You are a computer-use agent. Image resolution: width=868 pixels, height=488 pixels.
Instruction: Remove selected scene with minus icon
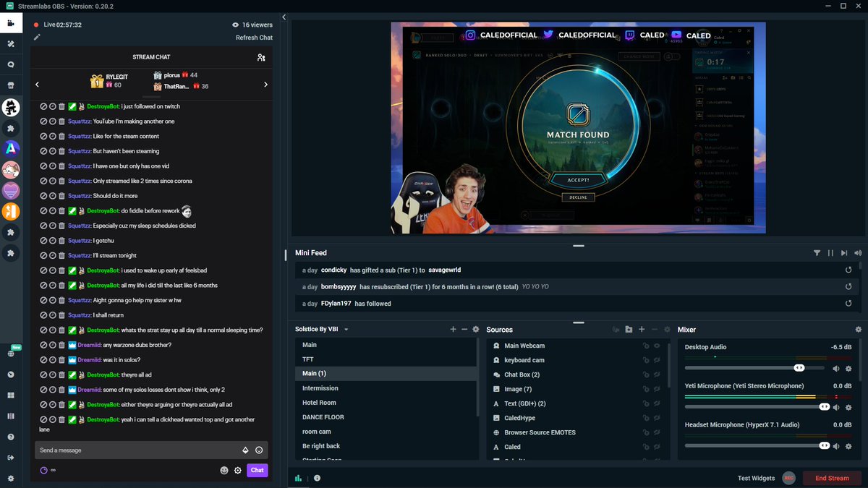point(464,330)
